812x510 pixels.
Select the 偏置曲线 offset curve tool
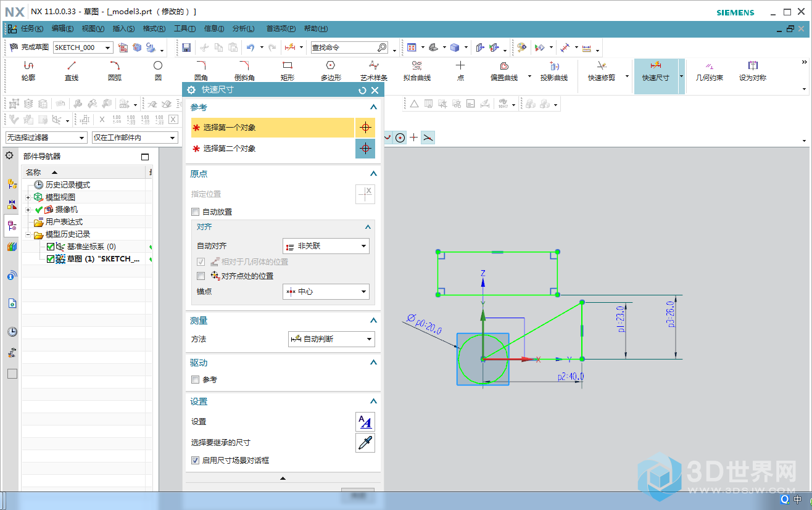coord(503,71)
